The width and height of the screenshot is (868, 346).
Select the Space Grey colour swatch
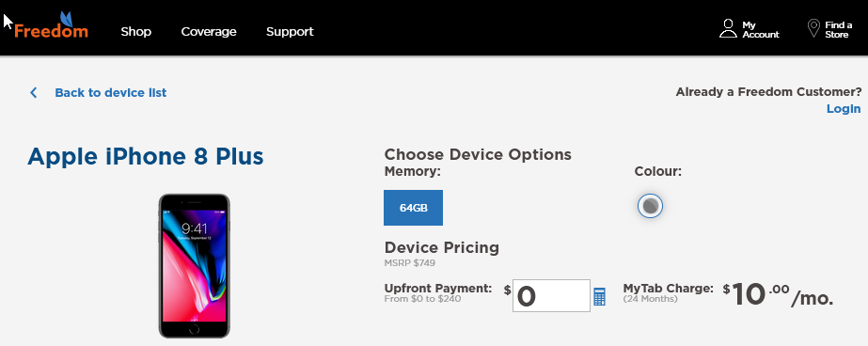pos(650,206)
